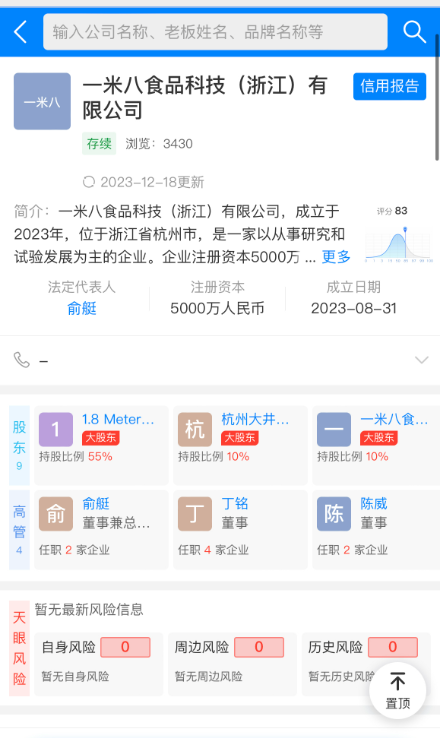
Task: Tap 大股东 tag under 杭州大井
Action: (x=240, y=438)
